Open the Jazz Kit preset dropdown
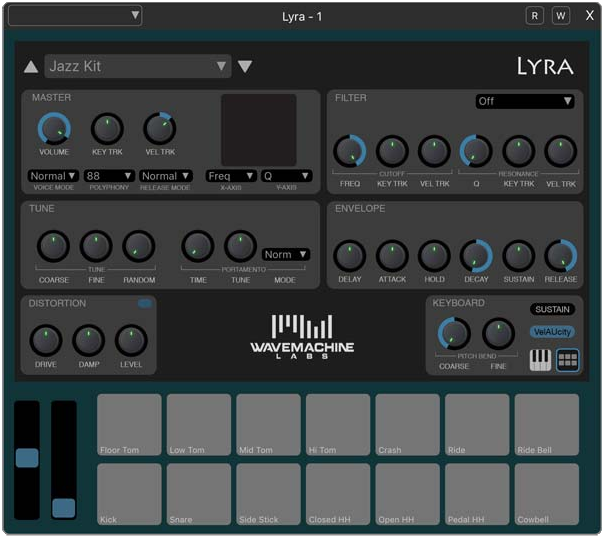 click(x=138, y=66)
